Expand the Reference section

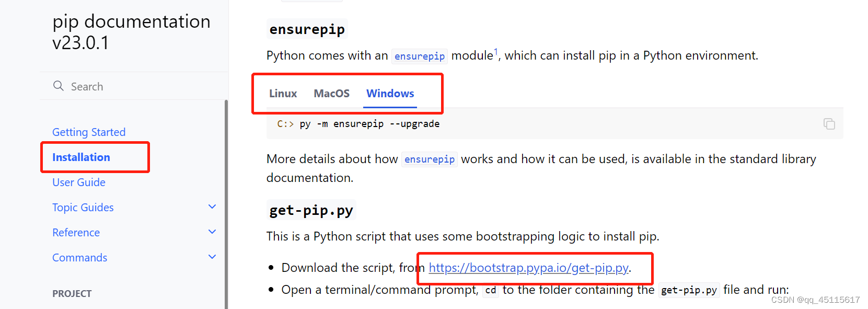(212, 232)
